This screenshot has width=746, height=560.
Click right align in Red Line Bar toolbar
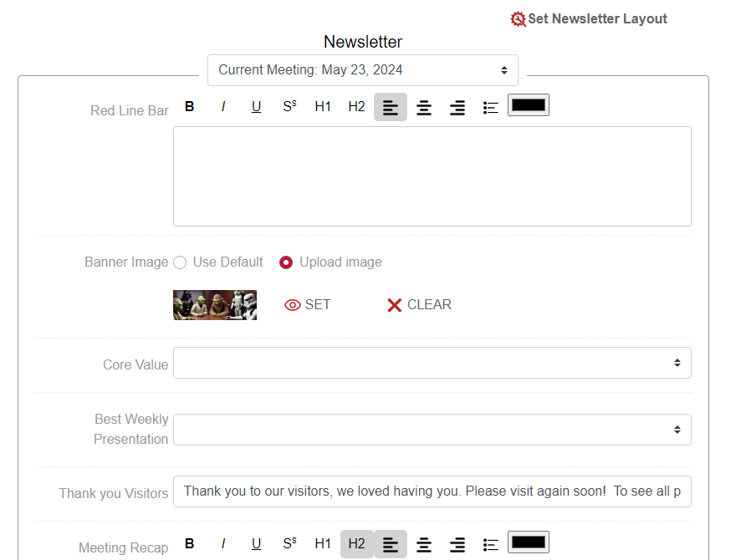click(x=457, y=107)
